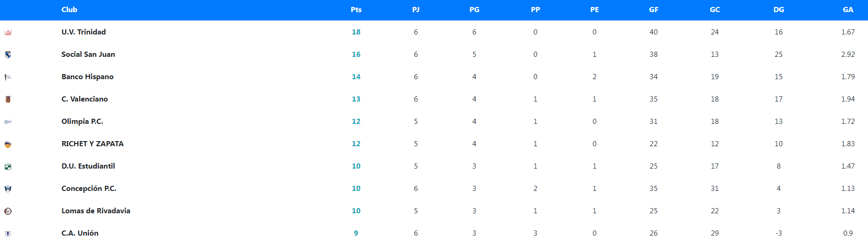Click the D.U. Estudiantil club badge
The height and width of the screenshot is (244, 868).
click(8, 166)
